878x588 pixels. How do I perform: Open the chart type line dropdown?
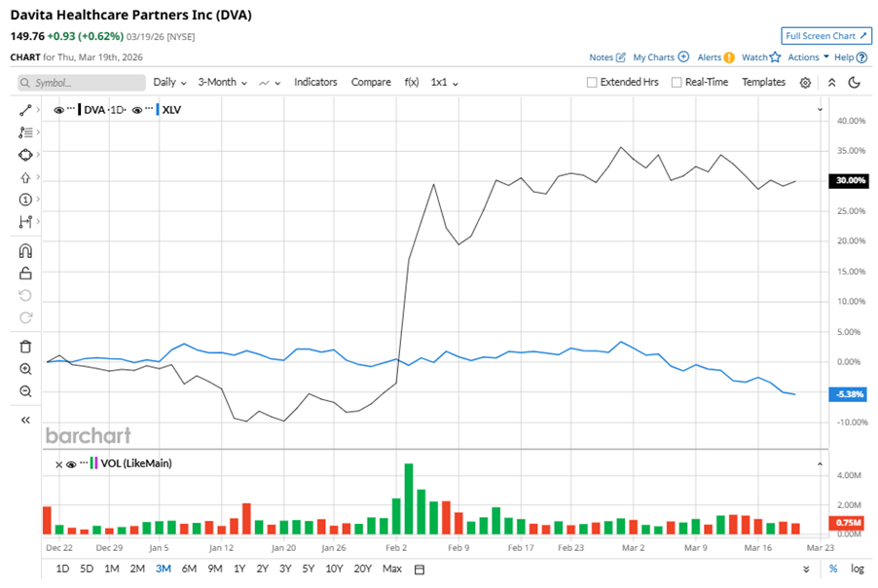[270, 83]
